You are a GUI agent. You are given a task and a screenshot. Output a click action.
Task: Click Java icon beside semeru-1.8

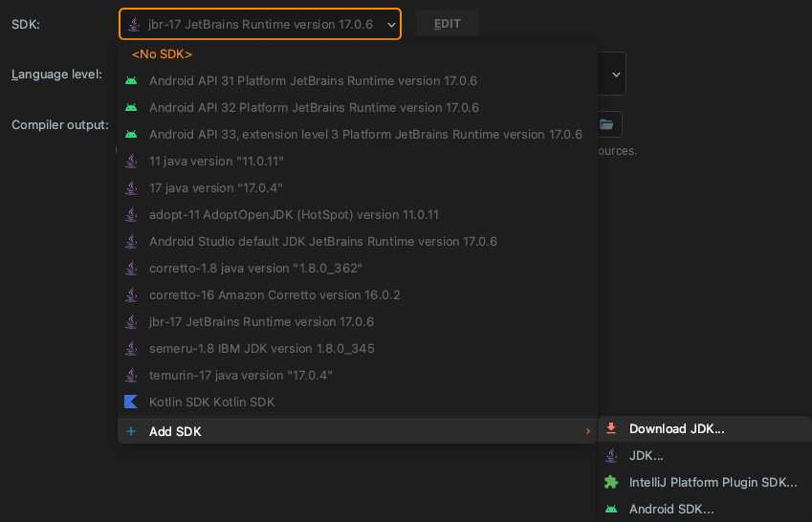click(x=132, y=349)
